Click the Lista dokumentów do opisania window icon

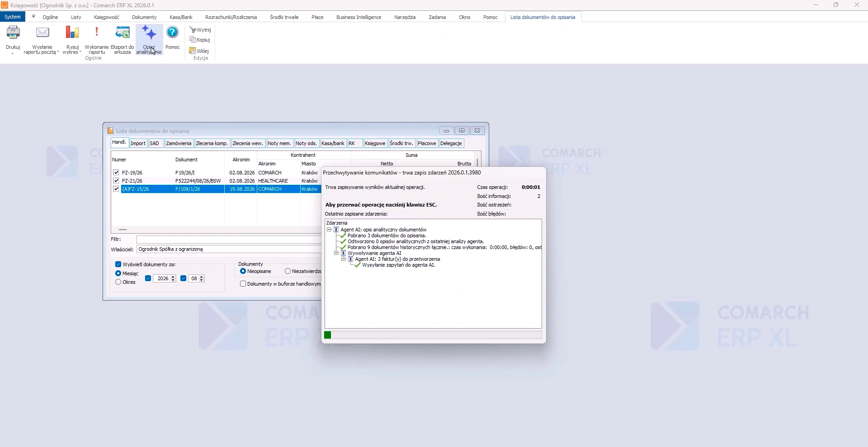click(110, 131)
